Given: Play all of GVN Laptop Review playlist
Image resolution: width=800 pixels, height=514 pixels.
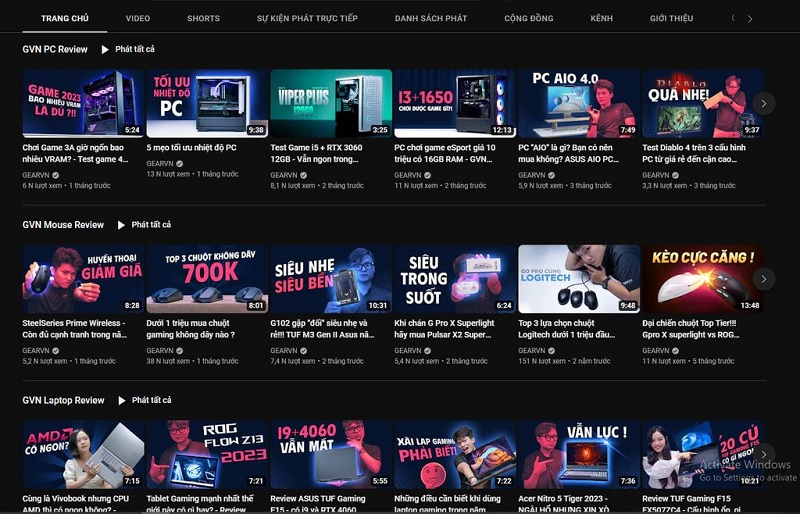Looking at the screenshot, I should (x=152, y=400).
